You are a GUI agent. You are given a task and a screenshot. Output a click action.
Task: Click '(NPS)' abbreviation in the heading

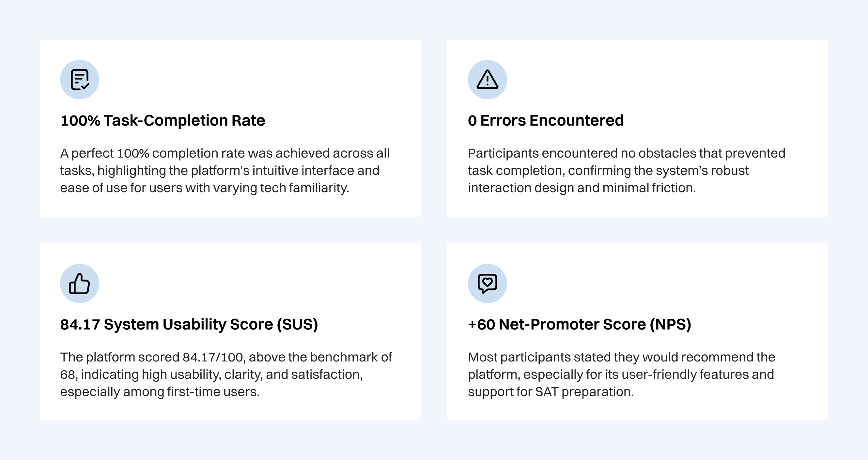pos(670,325)
